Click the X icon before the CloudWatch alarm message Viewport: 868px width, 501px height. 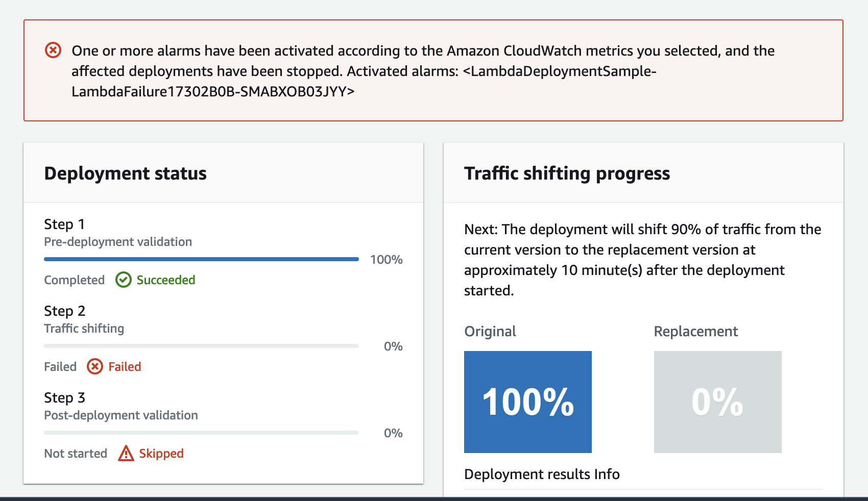53,51
